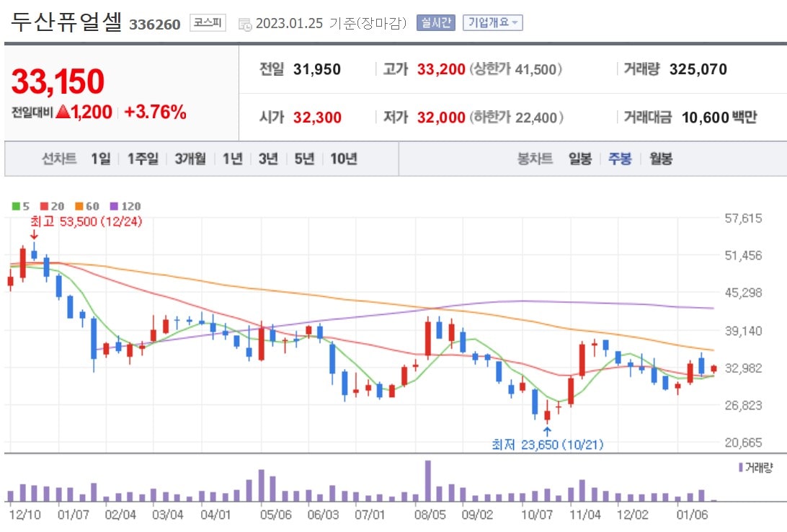
Task: Select the 10년 line chart tab
Action: click(344, 159)
